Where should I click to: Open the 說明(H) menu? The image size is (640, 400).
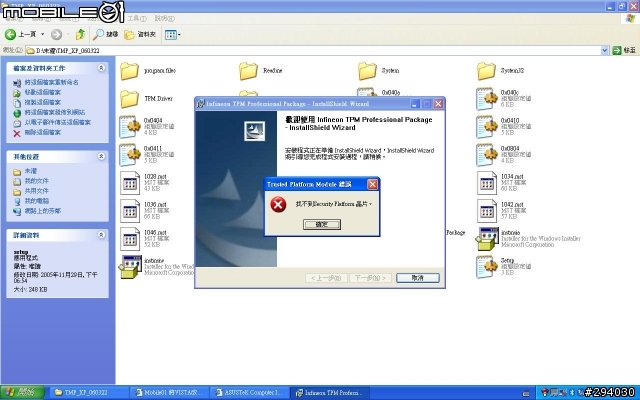(x=164, y=18)
